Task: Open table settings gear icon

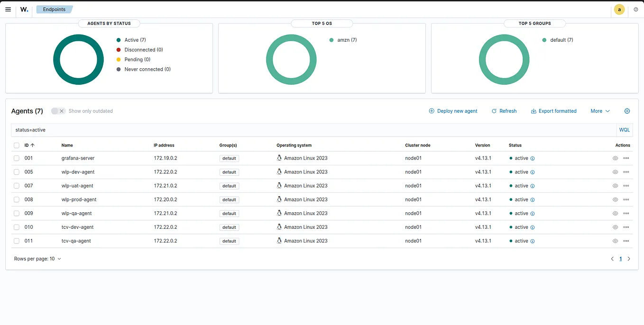Action: pos(627,111)
